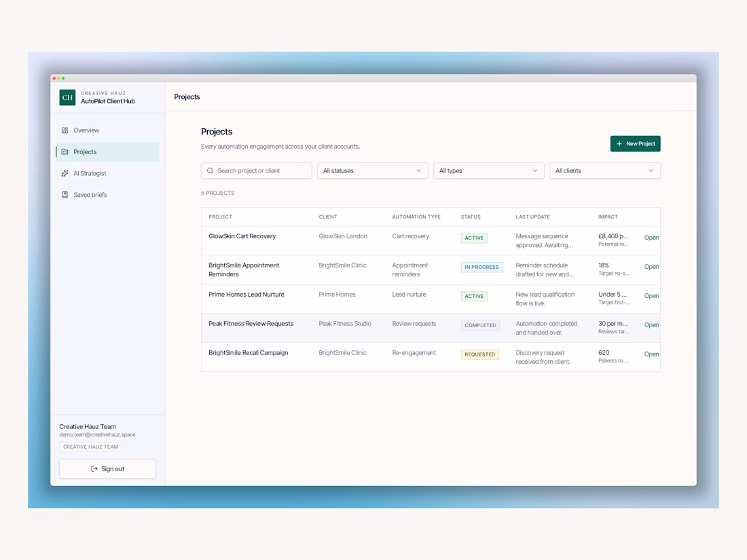Viewport: 747px width, 560px height.
Task: Click the GlowSkin Cart Recovery project name
Action: 242,236
